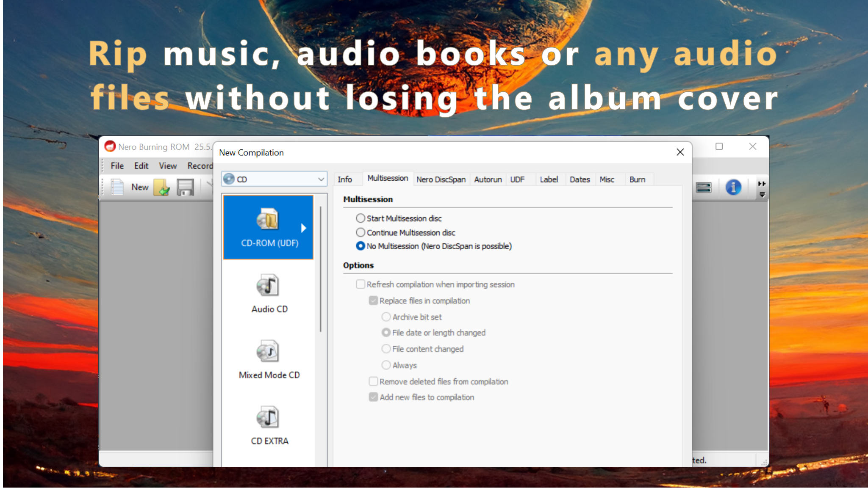Maximize the Nero Burning ROM window

[719, 146]
